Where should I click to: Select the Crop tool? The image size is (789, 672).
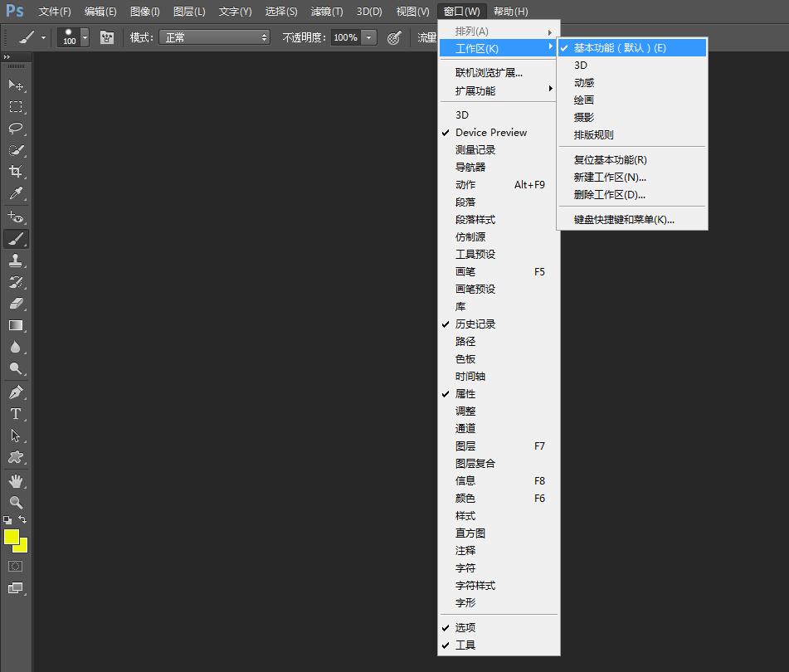point(15,173)
